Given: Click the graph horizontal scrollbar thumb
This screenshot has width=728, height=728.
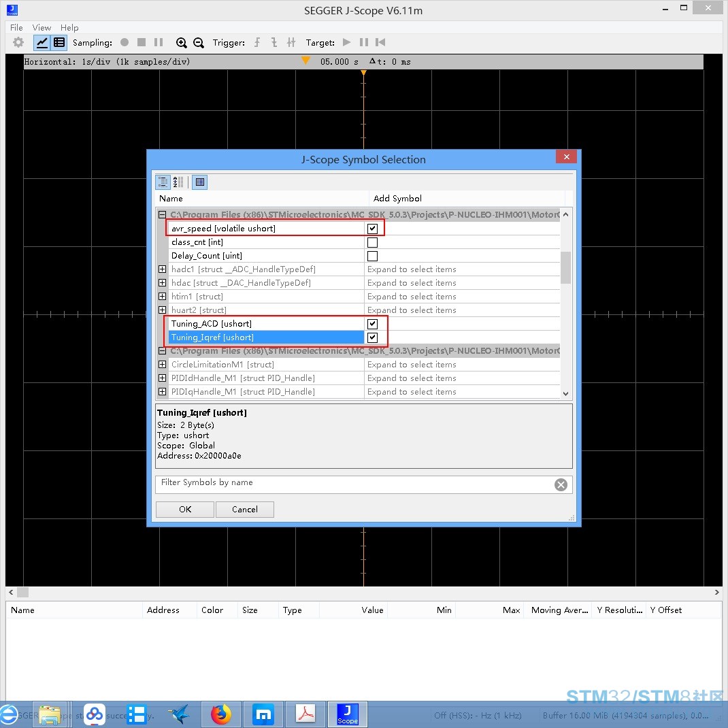Looking at the screenshot, I should (x=22, y=592).
